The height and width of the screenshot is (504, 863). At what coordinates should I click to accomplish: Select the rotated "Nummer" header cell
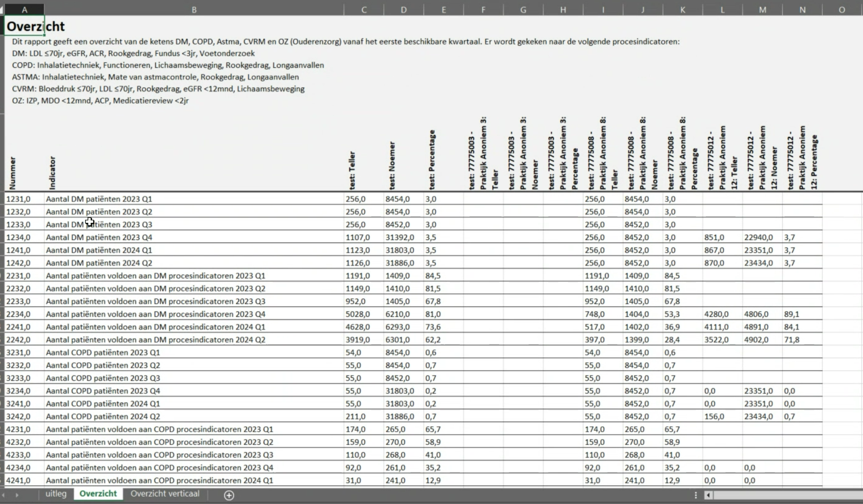24,153
